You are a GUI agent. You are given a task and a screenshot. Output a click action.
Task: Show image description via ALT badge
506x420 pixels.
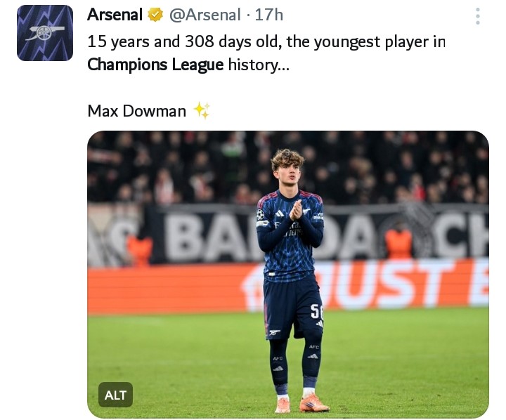115,395
